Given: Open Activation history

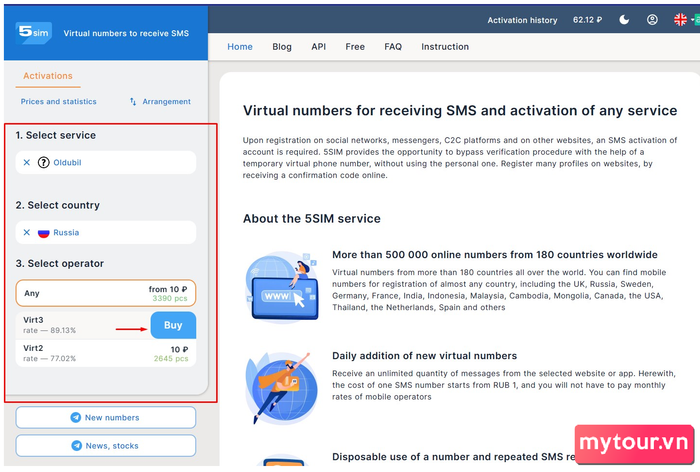Looking at the screenshot, I should point(522,20).
